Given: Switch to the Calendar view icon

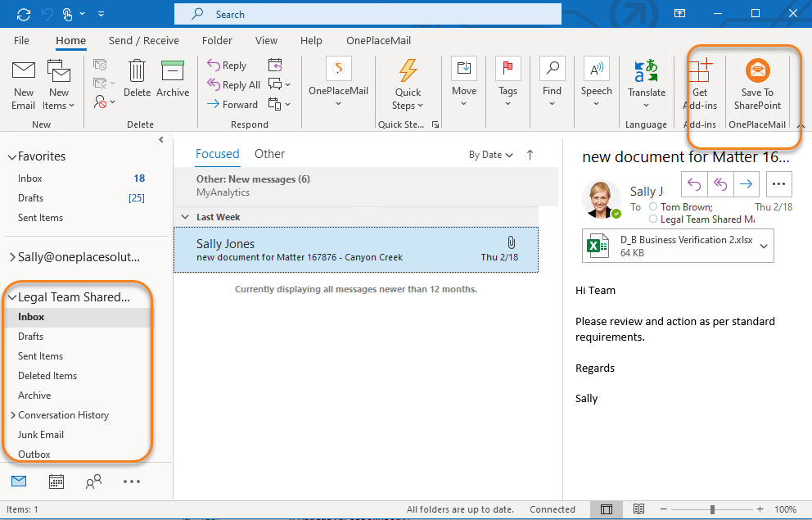Looking at the screenshot, I should (x=56, y=482).
